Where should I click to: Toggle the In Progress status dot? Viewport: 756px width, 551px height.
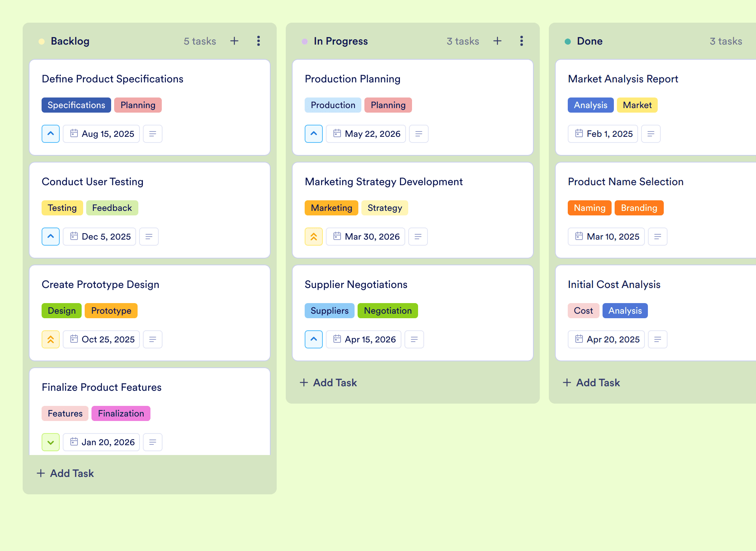click(x=305, y=42)
